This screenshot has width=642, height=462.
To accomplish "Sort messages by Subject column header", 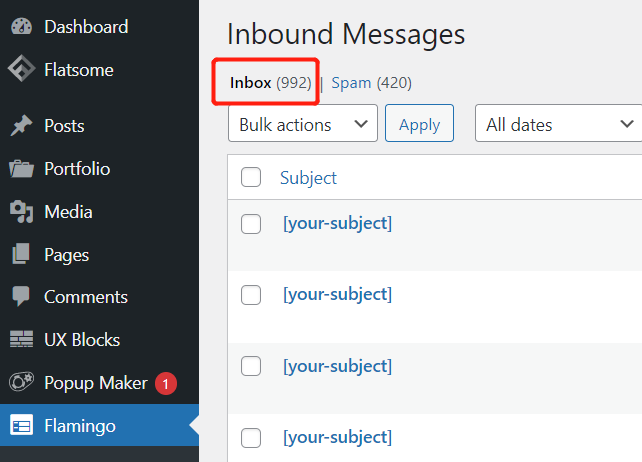I will [308, 178].
